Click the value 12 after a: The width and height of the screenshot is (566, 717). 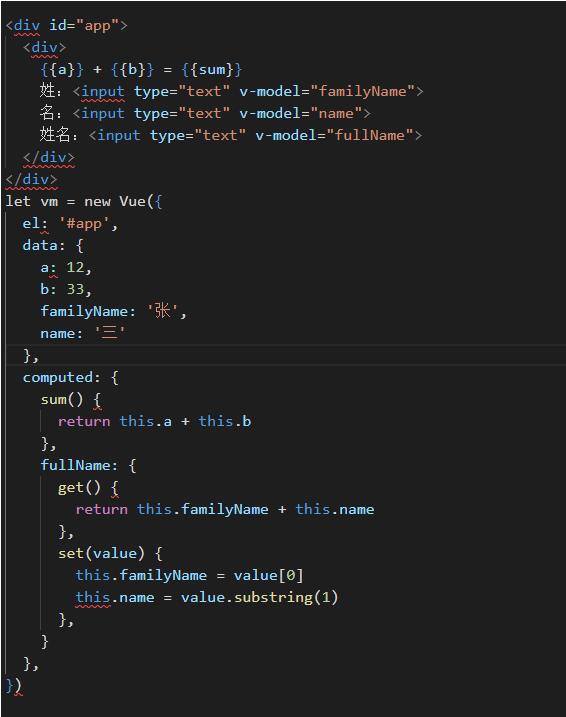coord(75,267)
